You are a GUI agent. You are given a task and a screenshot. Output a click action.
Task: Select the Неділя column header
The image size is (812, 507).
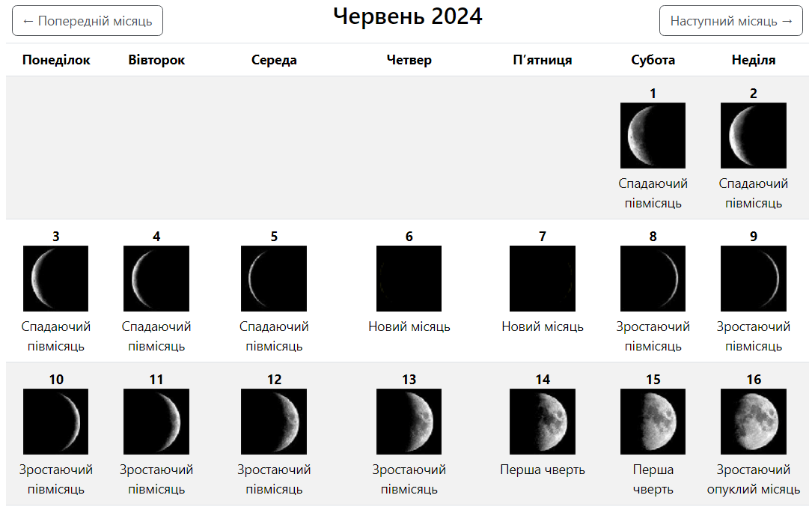[754, 60]
